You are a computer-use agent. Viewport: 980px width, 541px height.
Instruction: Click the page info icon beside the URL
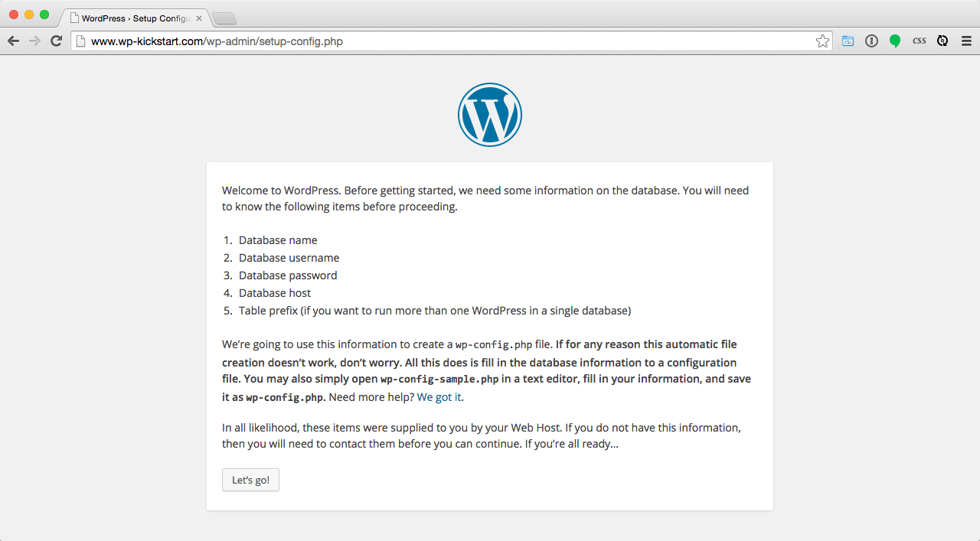(80, 41)
